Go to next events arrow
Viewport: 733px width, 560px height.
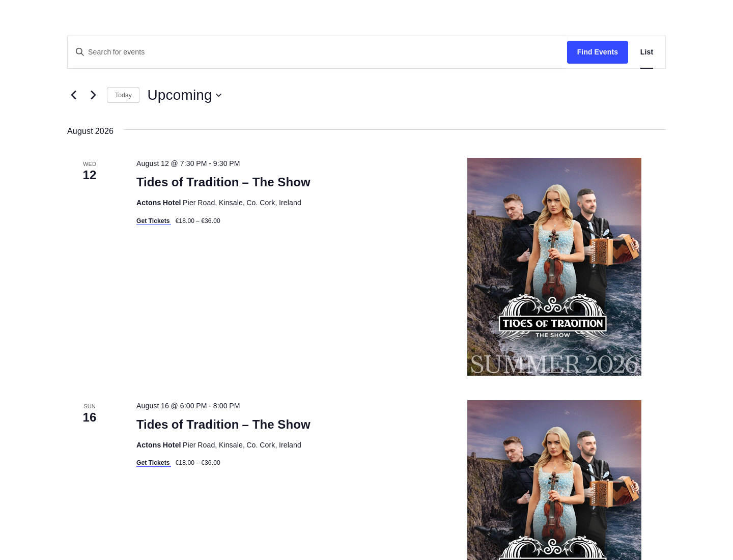[93, 95]
